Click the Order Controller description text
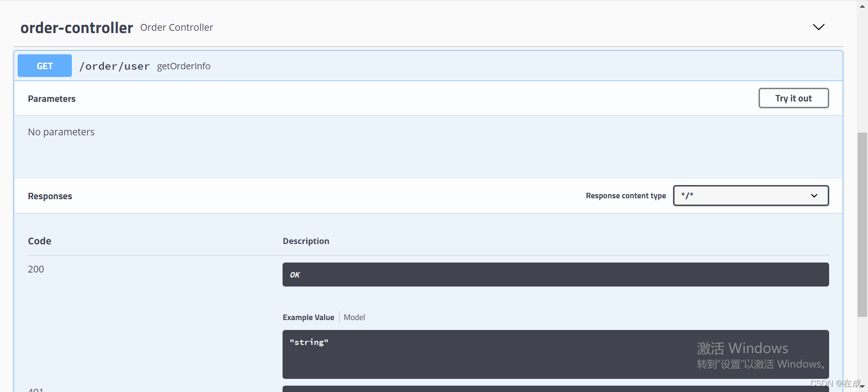This screenshot has height=392, width=868. pos(177,28)
